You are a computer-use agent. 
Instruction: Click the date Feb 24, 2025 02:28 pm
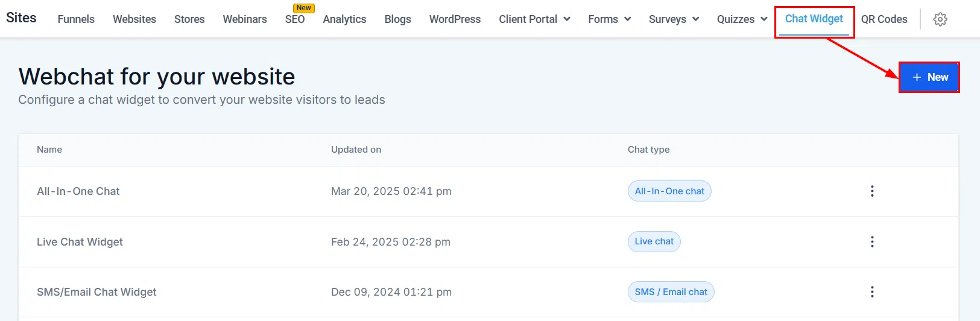pos(391,242)
